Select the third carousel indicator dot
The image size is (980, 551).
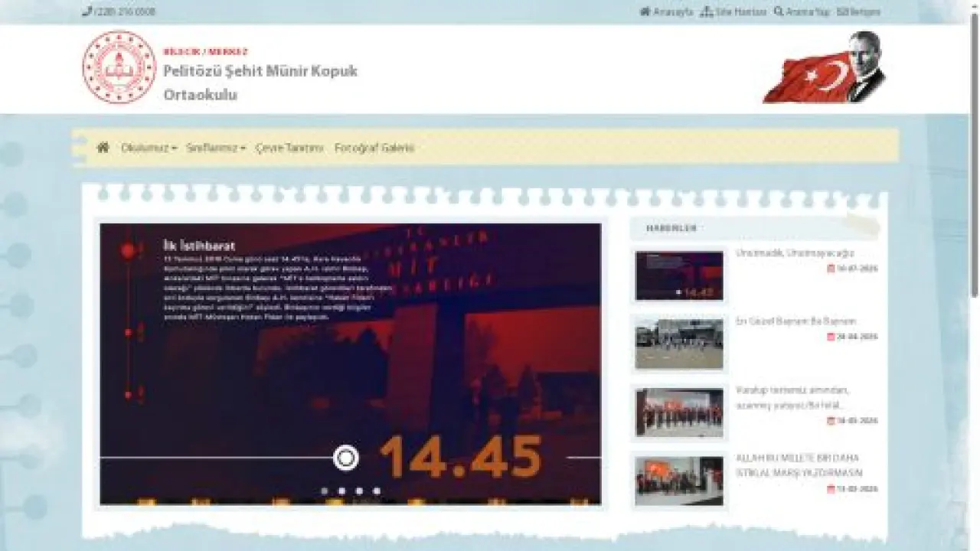[359, 491]
